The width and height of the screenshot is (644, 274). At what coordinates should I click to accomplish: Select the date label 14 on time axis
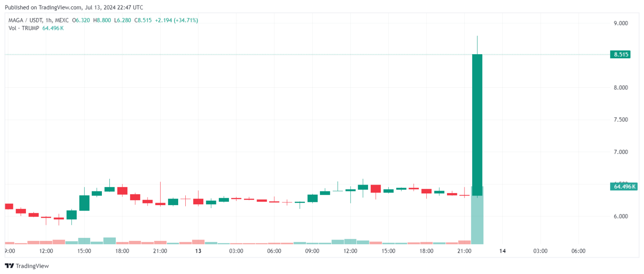pos(502,251)
